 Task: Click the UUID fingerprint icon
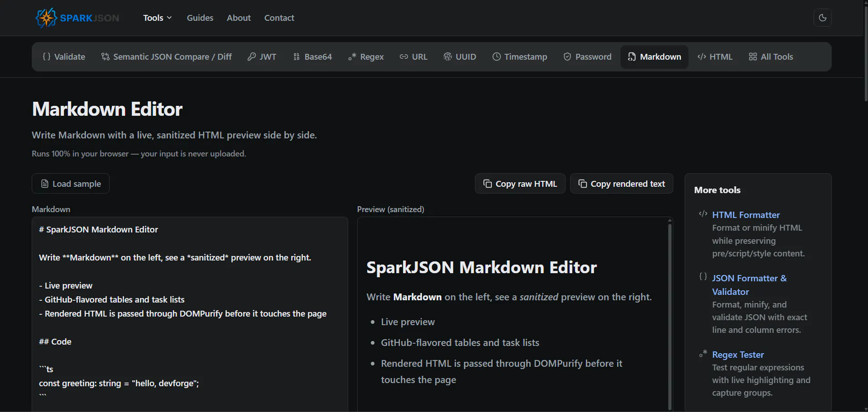[x=447, y=57]
